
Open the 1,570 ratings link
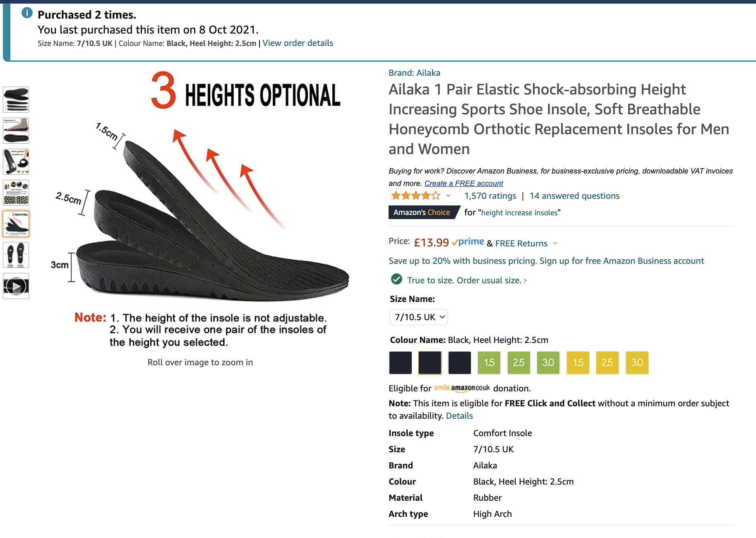click(x=490, y=196)
